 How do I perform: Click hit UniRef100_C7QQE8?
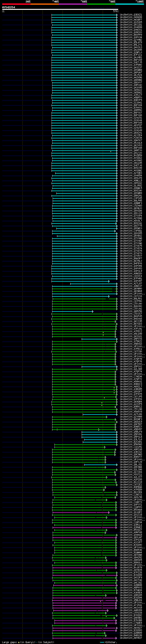(131, 623)
